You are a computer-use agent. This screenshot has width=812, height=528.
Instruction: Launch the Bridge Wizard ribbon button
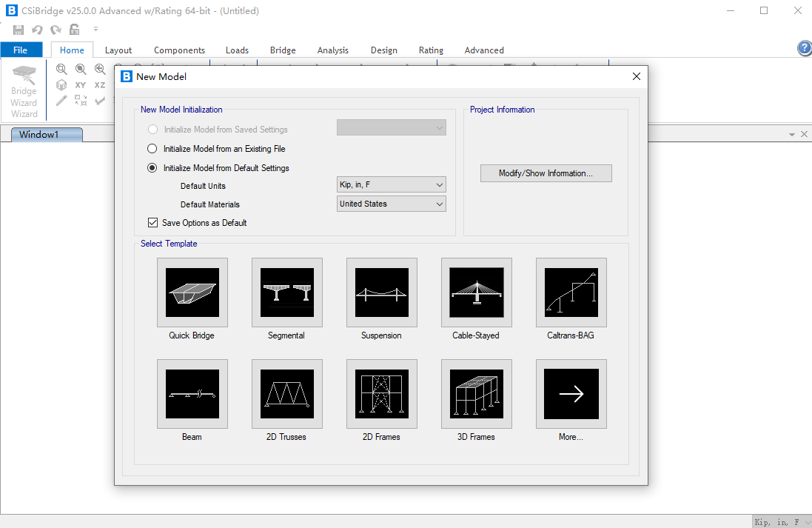click(24, 90)
